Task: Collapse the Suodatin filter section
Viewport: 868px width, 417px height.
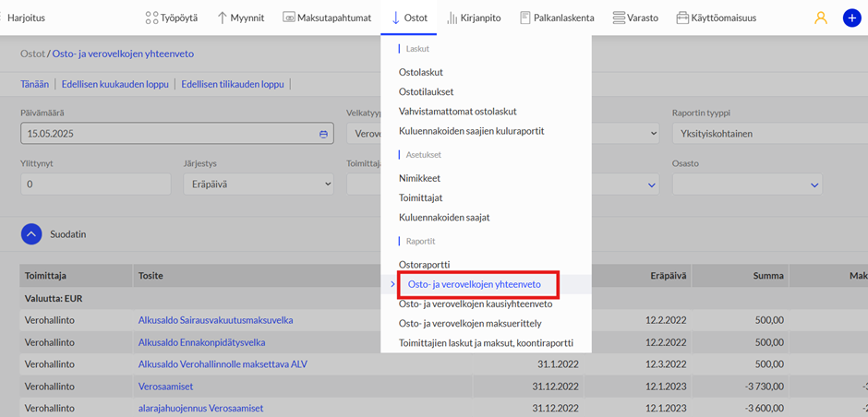Action: tap(32, 234)
